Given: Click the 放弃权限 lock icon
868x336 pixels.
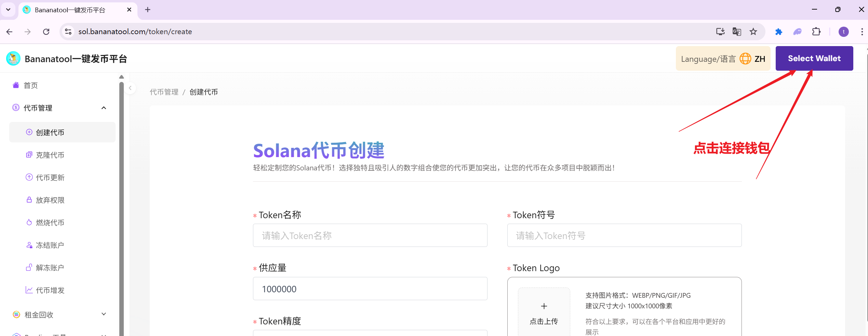Looking at the screenshot, I should tap(29, 200).
